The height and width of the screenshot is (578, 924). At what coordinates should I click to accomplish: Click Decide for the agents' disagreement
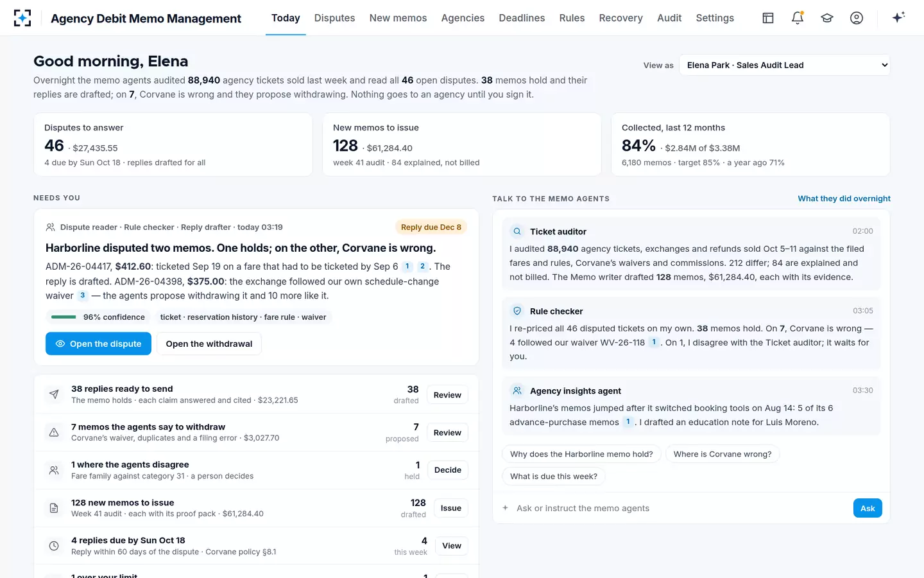coord(448,470)
